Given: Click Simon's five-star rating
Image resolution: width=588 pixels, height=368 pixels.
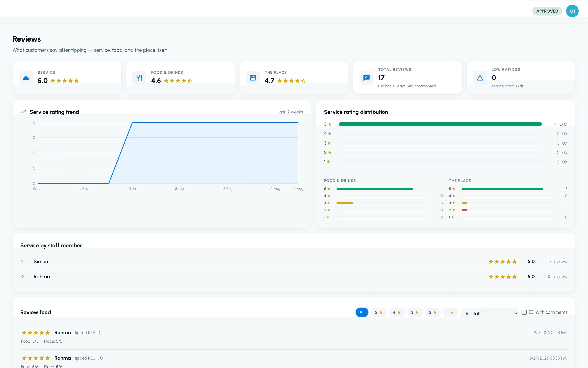Looking at the screenshot, I should coord(503,262).
